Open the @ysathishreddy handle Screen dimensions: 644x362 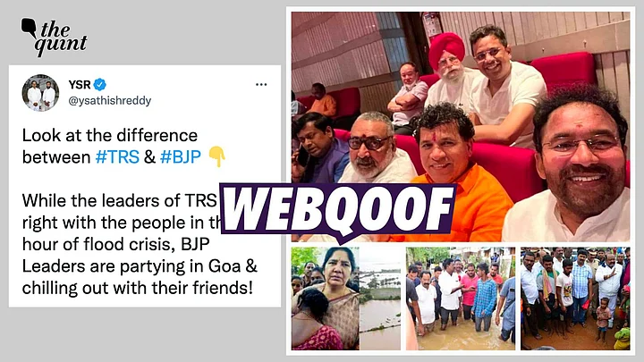(110, 100)
